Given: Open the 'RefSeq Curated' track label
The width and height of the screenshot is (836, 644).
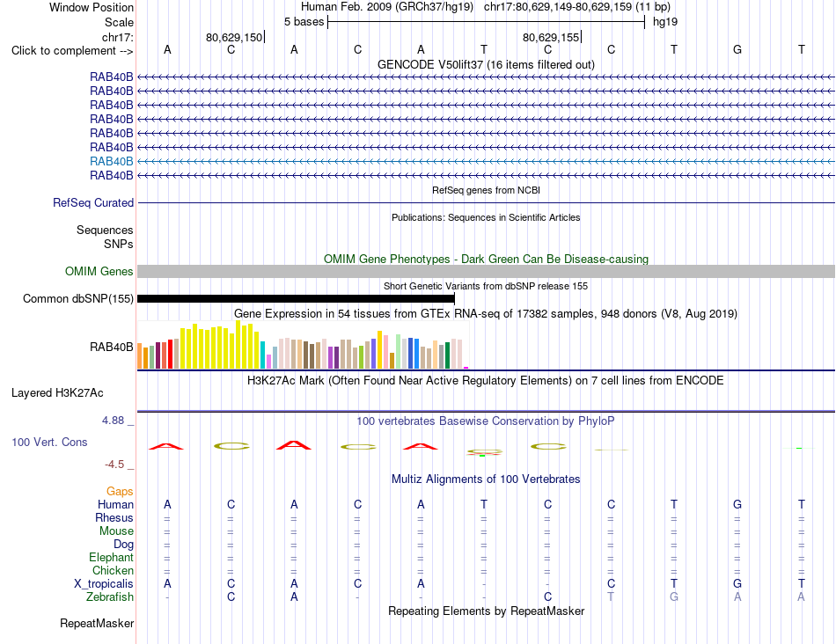Looking at the screenshot, I should 93,202.
